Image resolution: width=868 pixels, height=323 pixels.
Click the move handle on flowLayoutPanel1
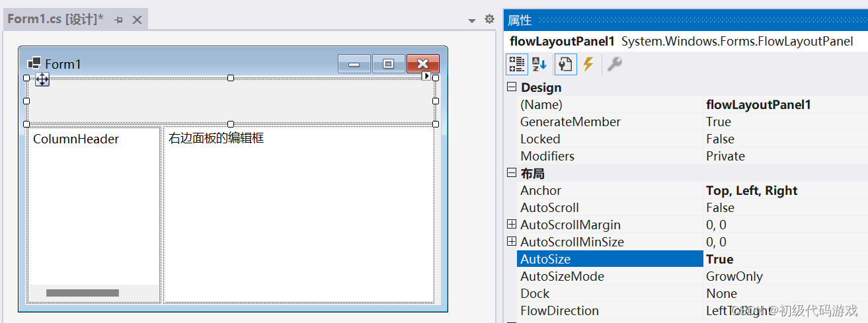click(x=42, y=80)
